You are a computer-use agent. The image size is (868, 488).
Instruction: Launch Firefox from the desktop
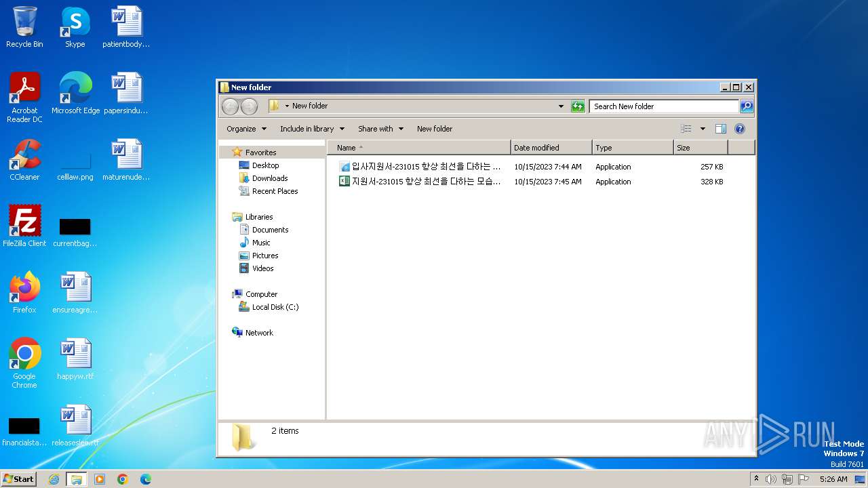point(24,292)
